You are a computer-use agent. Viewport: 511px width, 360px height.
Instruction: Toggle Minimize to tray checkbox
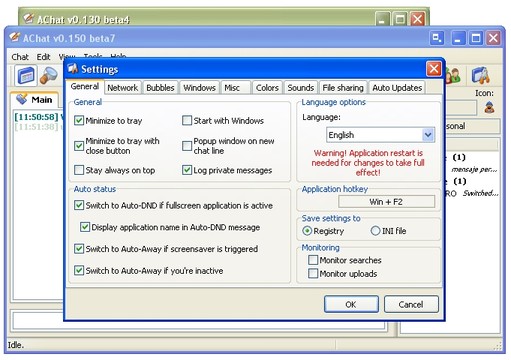(x=79, y=120)
